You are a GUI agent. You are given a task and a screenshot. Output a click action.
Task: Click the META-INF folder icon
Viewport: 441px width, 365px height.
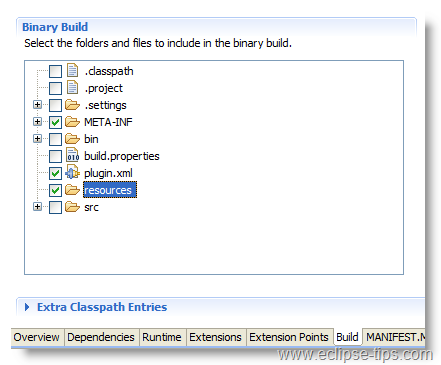pyautogui.click(x=72, y=122)
